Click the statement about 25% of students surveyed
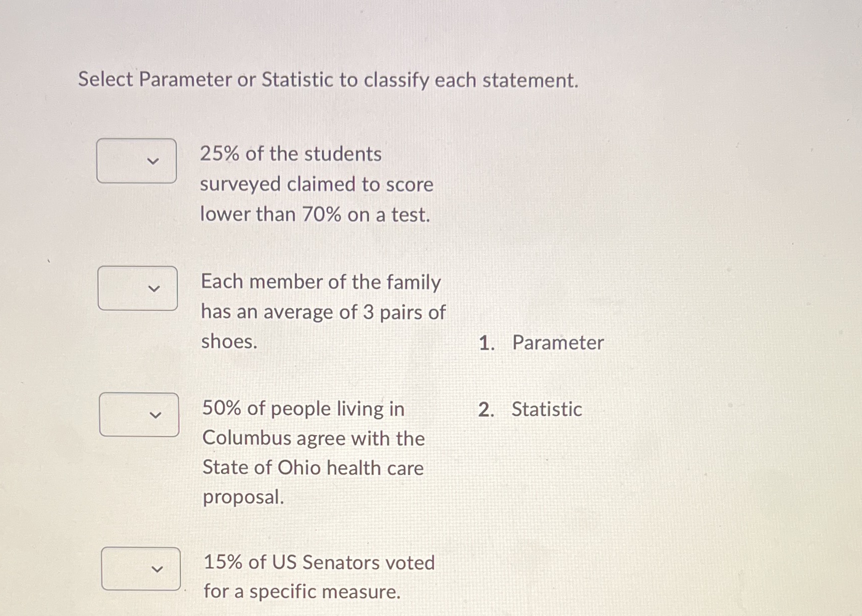This screenshot has width=862, height=616. click(316, 184)
